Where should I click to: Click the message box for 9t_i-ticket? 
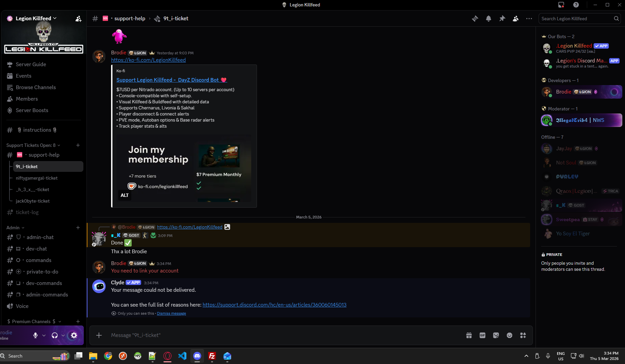click(285, 335)
